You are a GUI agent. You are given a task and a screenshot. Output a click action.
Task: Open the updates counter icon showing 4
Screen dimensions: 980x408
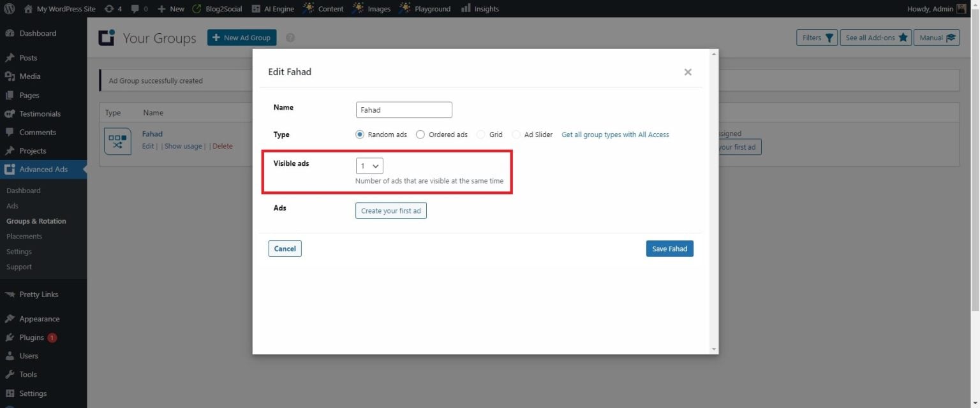pyautogui.click(x=111, y=8)
